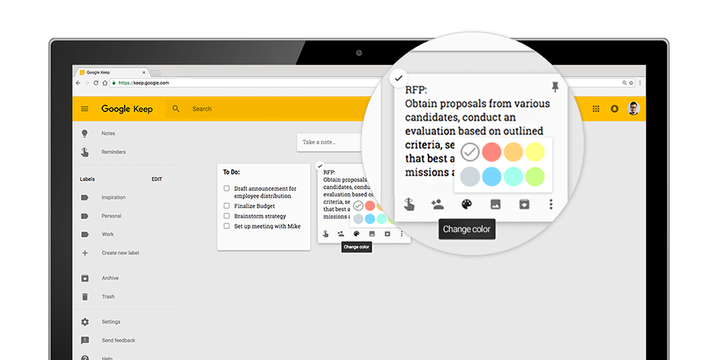Check the Finalize Budget checkbox

(x=226, y=206)
